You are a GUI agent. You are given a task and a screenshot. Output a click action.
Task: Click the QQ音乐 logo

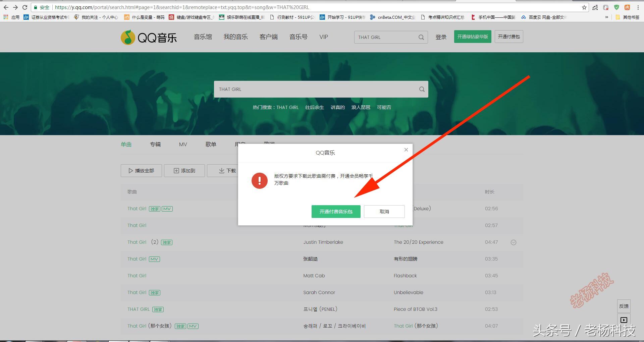click(148, 37)
